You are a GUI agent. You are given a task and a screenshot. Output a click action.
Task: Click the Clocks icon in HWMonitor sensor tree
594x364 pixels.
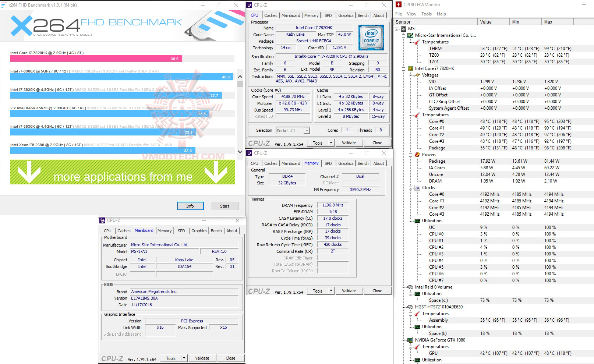(417, 188)
